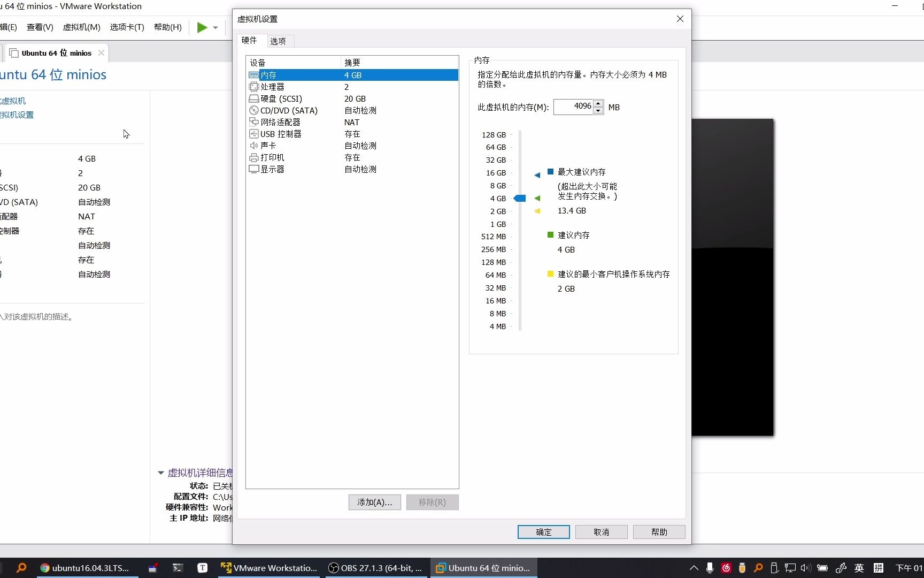This screenshot has height=578, width=924.
Task: Click the taskbar clock 下午
Action: tap(909, 568)
